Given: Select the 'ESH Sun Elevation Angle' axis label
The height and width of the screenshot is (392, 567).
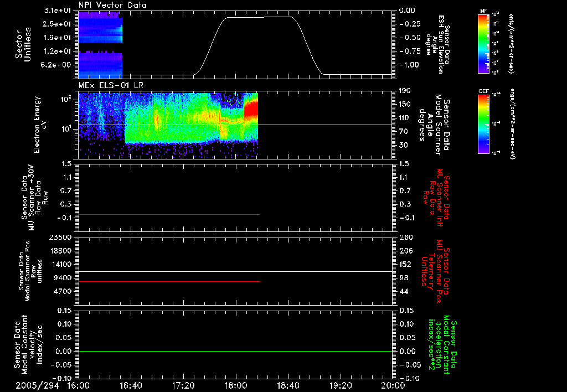Looking at the screenshot, I should coord(437,44).
